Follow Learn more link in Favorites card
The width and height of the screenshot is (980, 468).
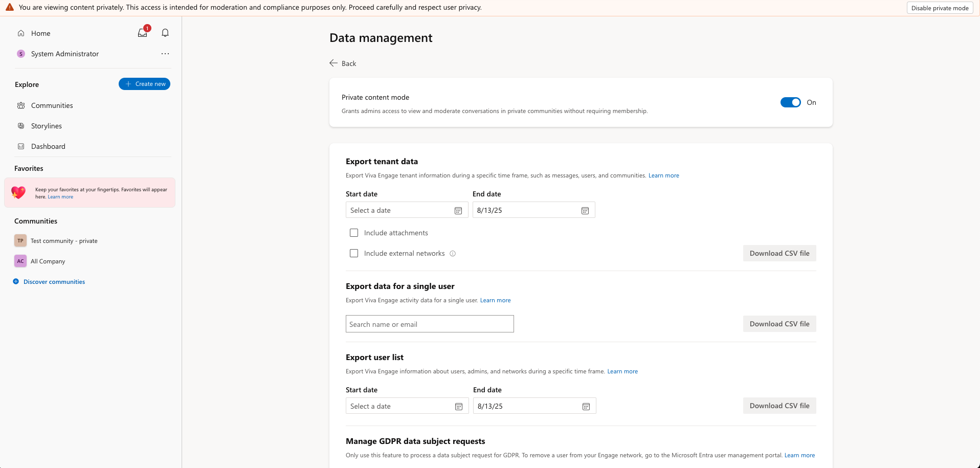(60, 197)
